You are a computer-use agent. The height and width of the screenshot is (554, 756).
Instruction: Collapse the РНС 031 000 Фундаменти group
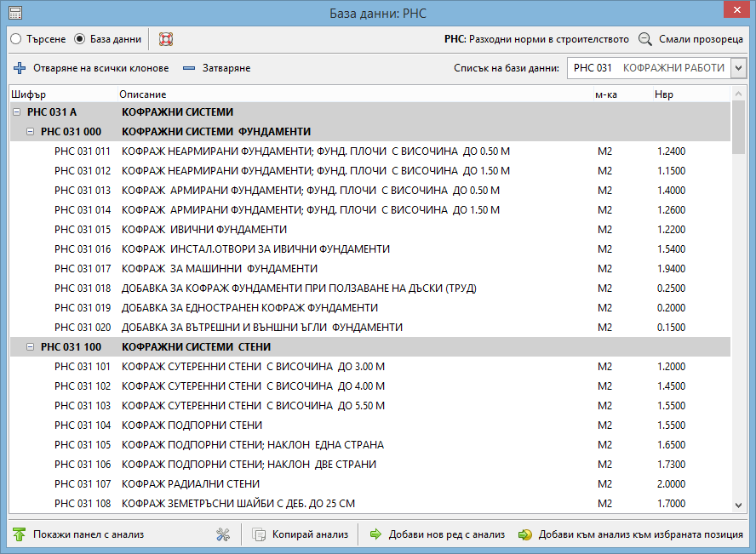pos(31,132)
